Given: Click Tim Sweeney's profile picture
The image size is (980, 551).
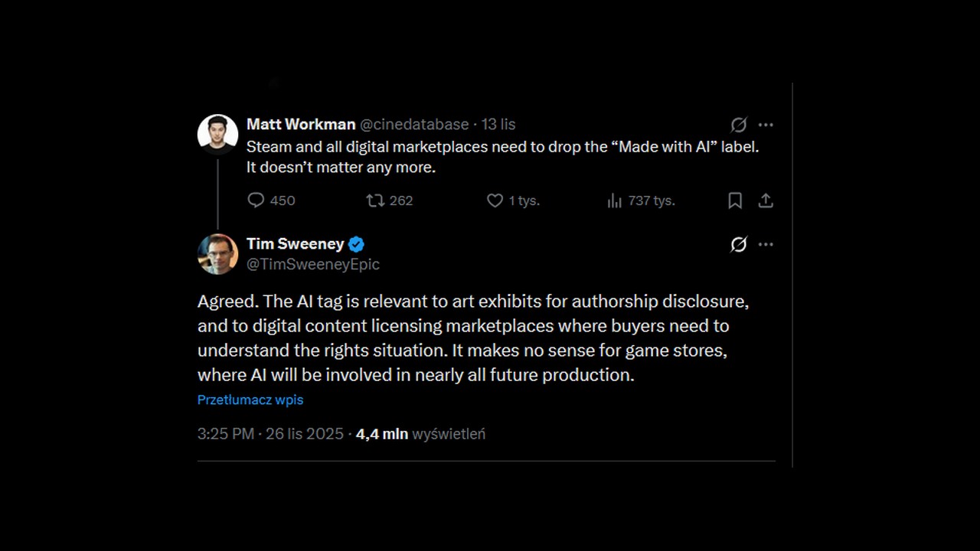Looking at the screenshot, I should (217, 253).
